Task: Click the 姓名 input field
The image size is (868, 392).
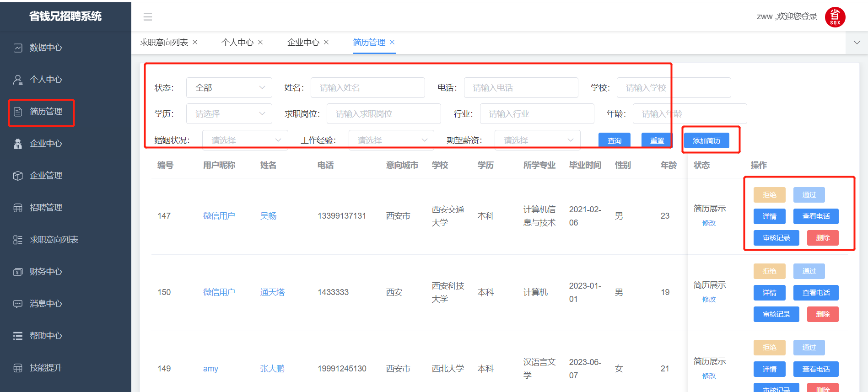Action: [367, 87]
